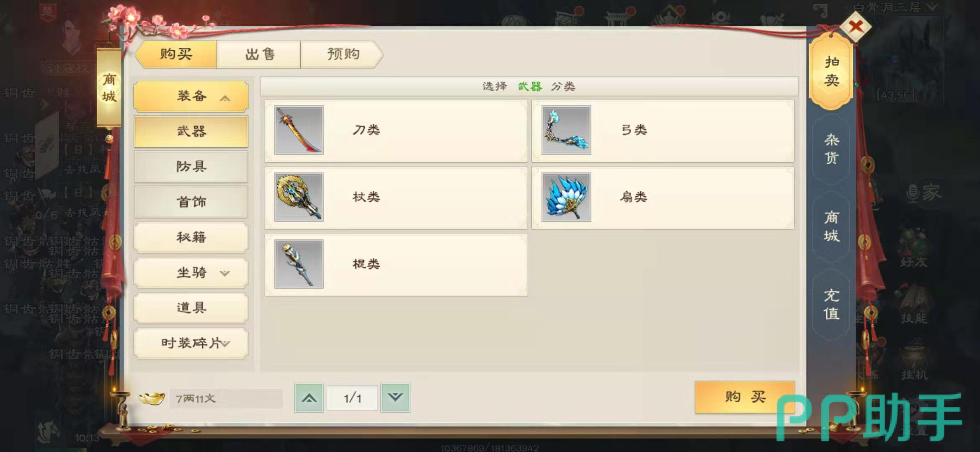
Task: Switch to the 出售 sell tab
Action: [260, 54]
